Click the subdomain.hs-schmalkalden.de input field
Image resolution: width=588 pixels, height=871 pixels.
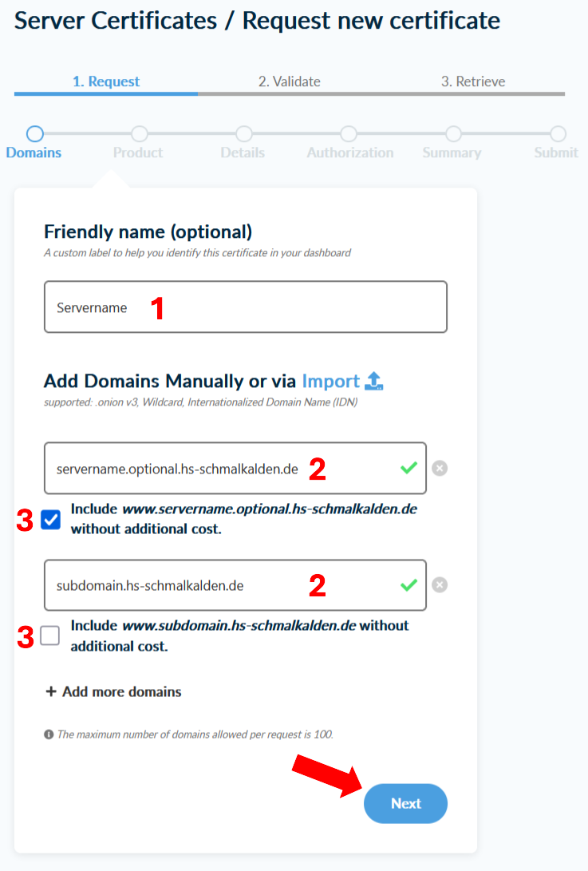(223, 585)
